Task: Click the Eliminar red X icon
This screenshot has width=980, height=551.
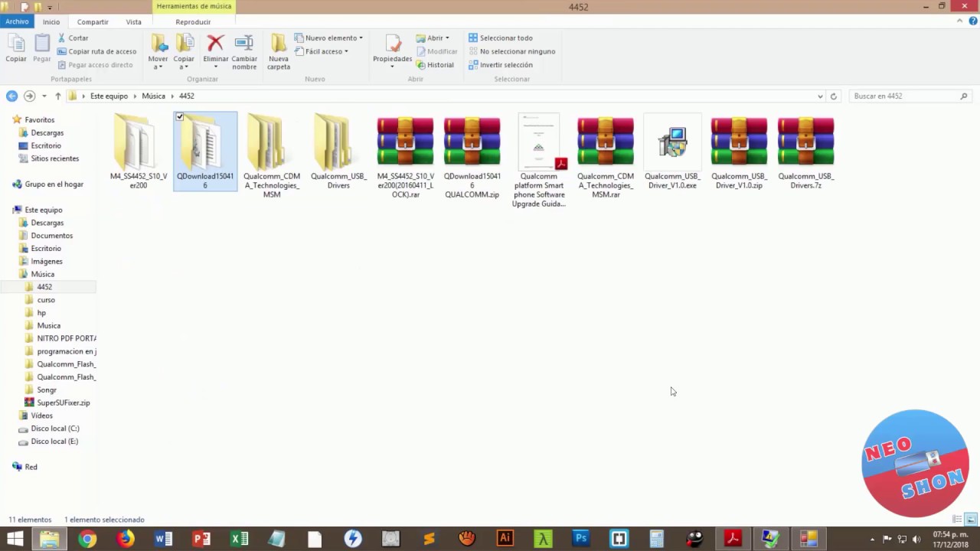Action: 215,44
